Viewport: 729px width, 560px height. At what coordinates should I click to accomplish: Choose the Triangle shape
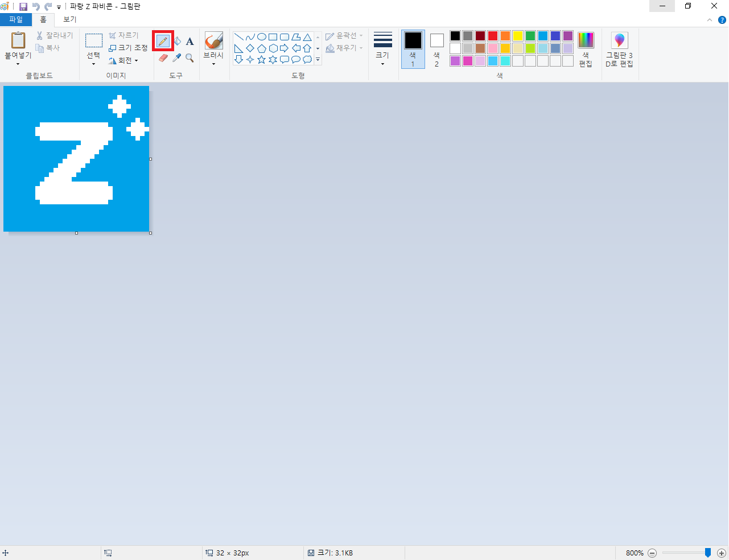click(307, 37)
